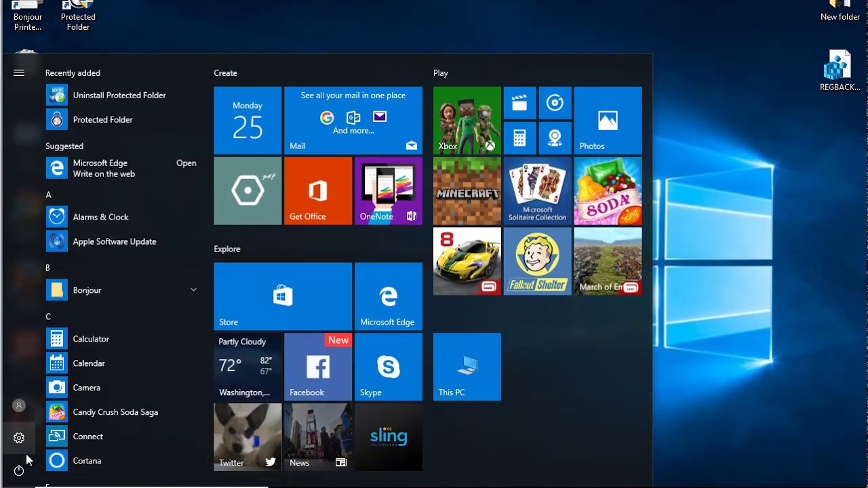Launch the Get Office tile
868x488 pixels.
pos(318,191)
